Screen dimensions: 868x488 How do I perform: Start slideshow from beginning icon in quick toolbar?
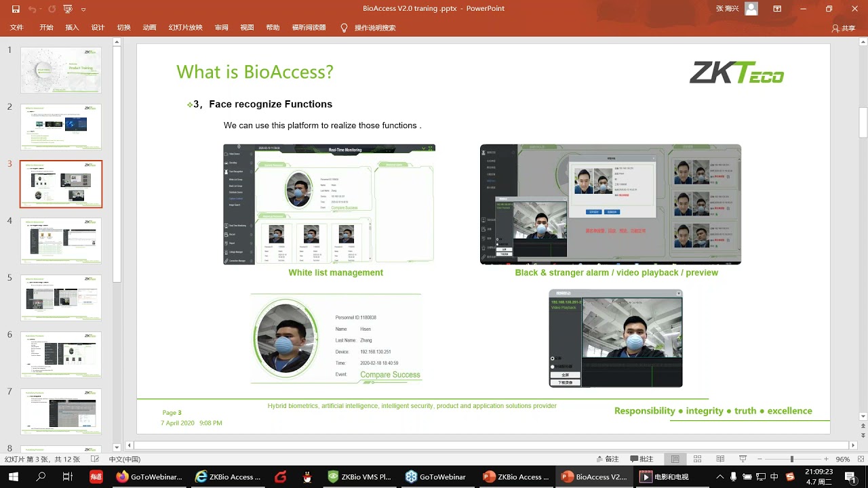68,9
